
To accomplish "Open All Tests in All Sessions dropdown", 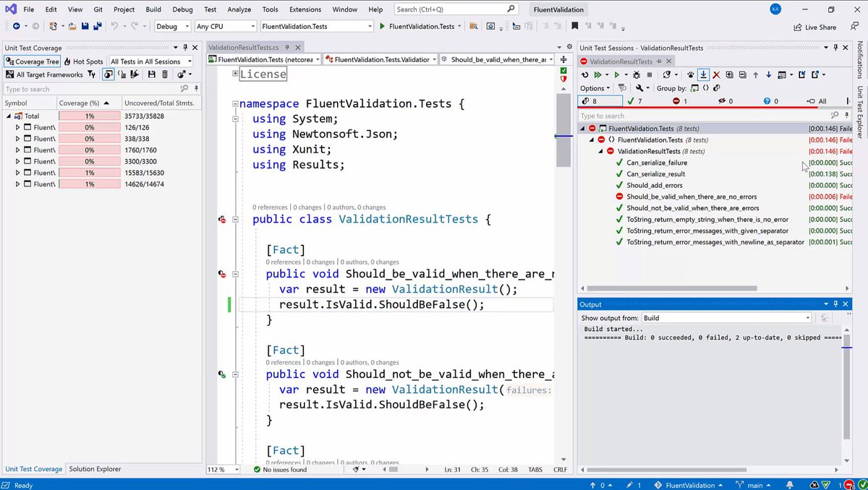I will (150, 61).
